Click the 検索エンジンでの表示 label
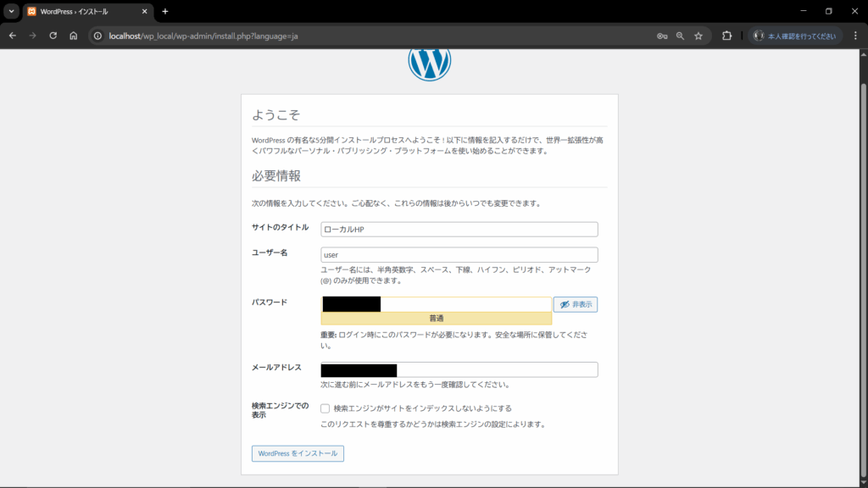This screenshot has height=488, width=868. click(280, 411)
